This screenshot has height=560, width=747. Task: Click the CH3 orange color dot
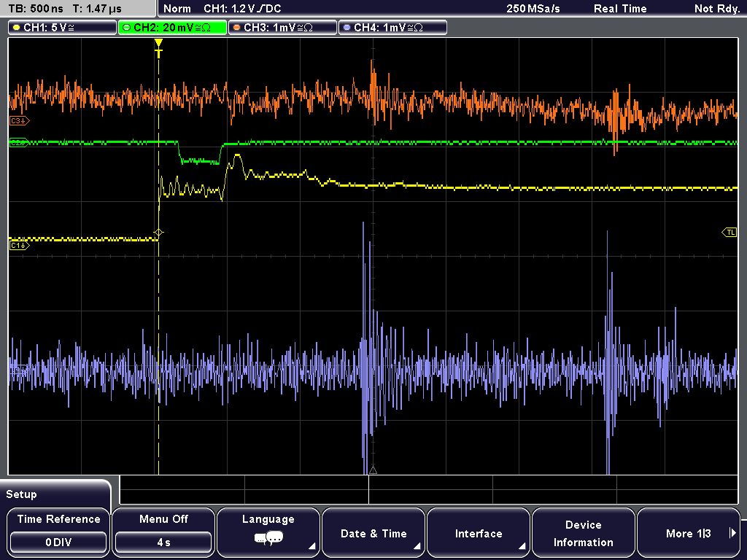(237, 28)
